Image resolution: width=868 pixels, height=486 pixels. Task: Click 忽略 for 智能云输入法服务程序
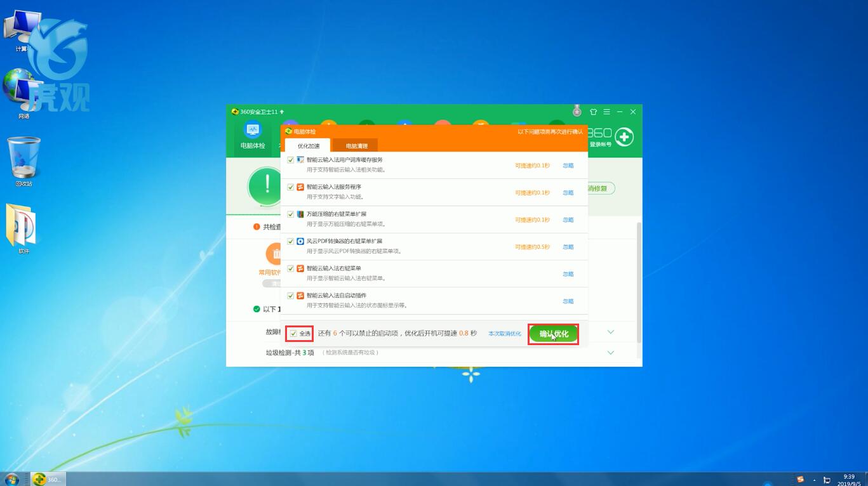[568, 193]
